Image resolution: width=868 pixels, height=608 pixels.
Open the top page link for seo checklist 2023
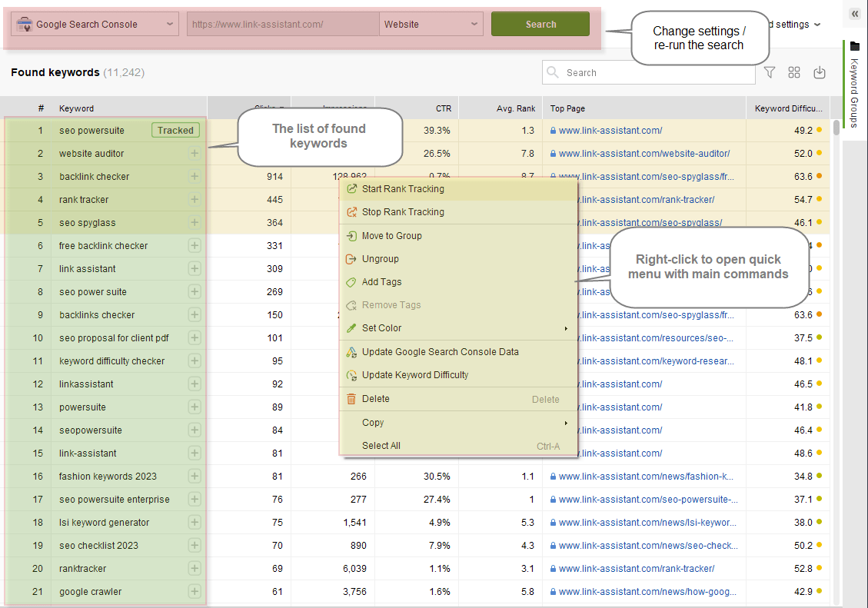coord(648,546)
